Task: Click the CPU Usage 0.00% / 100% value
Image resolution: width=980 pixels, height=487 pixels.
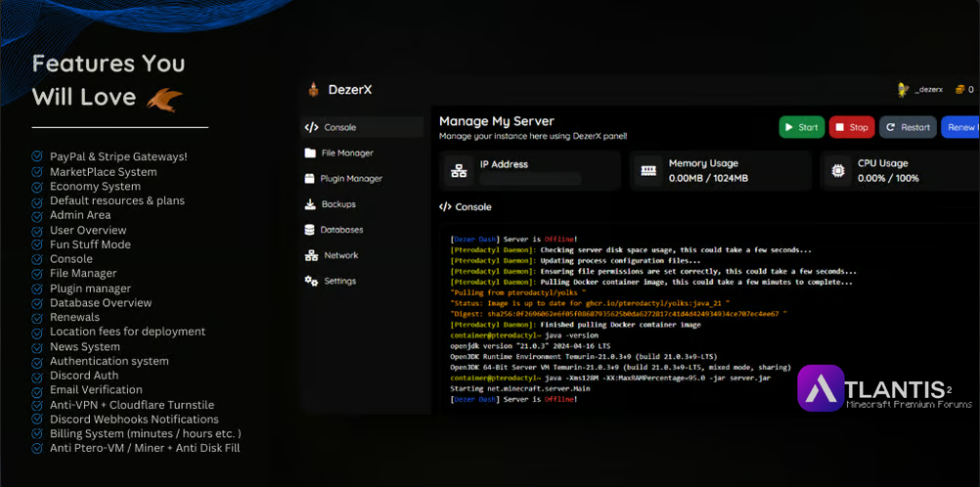Action: coord(888,178)
